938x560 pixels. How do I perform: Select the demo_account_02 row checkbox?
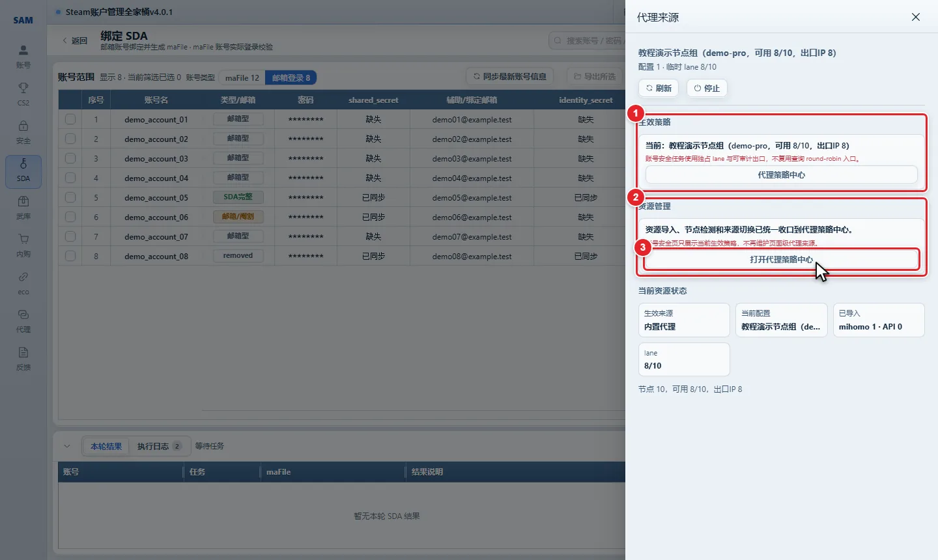click(70, 139)
